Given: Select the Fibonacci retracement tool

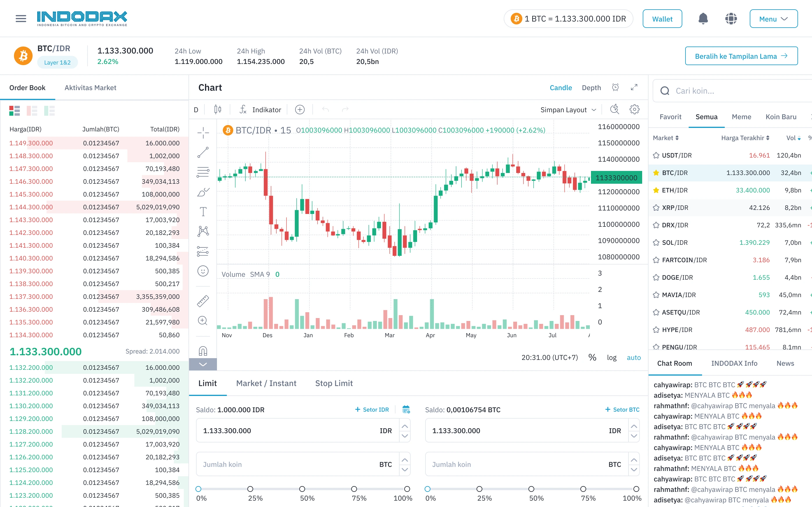Looking at the screenshot, I should 203,172.
